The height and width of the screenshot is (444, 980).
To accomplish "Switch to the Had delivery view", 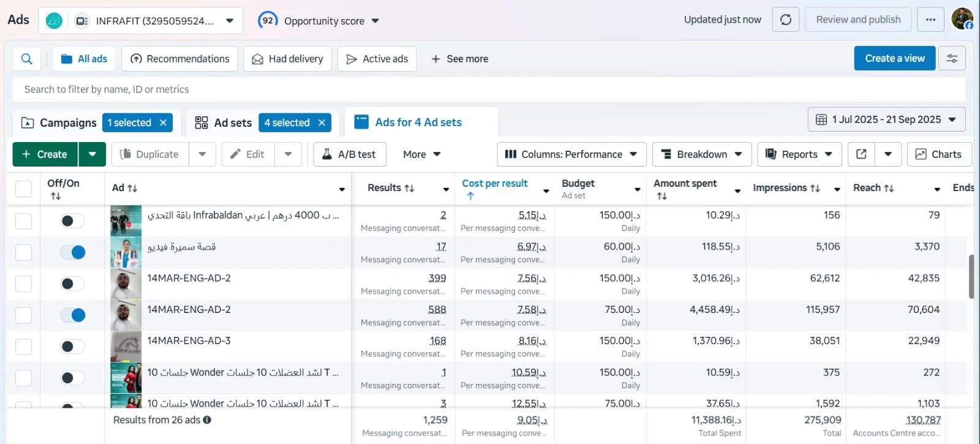I will pyautogui.click(x=287, y=59).
